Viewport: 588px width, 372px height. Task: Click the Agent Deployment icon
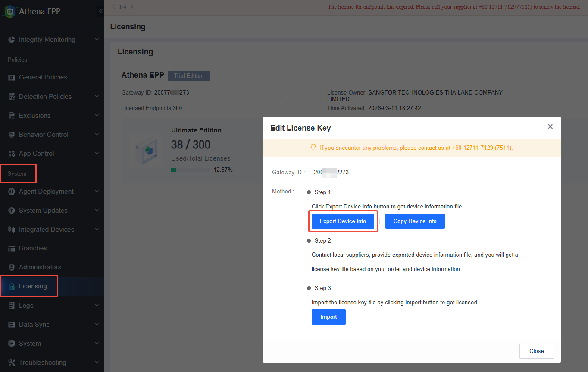click(12, 192)
